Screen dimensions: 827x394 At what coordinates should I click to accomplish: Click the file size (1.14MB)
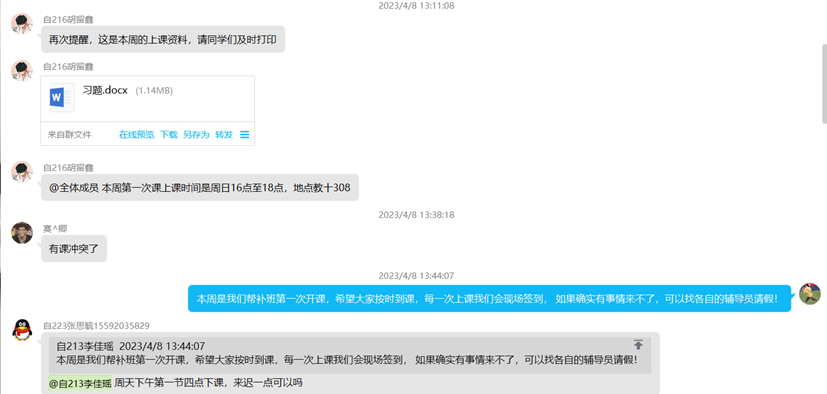pyautogui.click(x=155, y=91)
